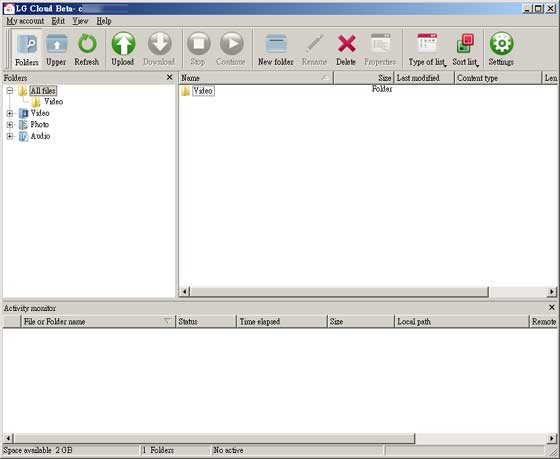Click file list scrollbar left arrow

click(x=184, y=292)
